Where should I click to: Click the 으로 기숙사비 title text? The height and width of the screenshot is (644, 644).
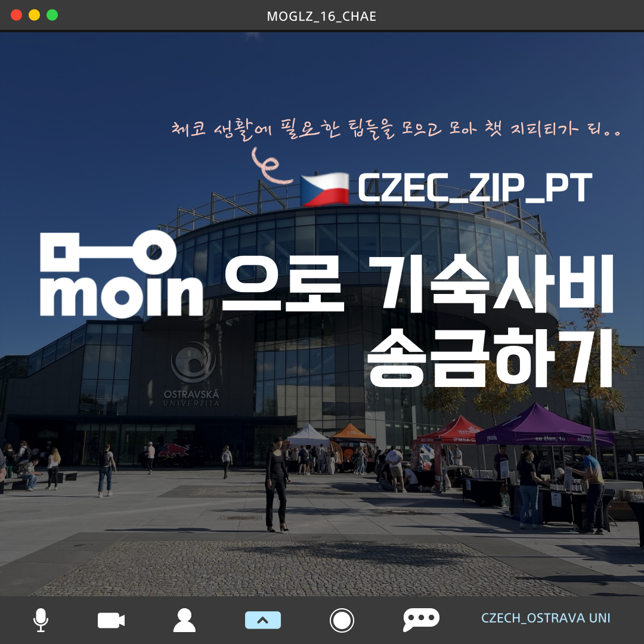pos(417,283)
